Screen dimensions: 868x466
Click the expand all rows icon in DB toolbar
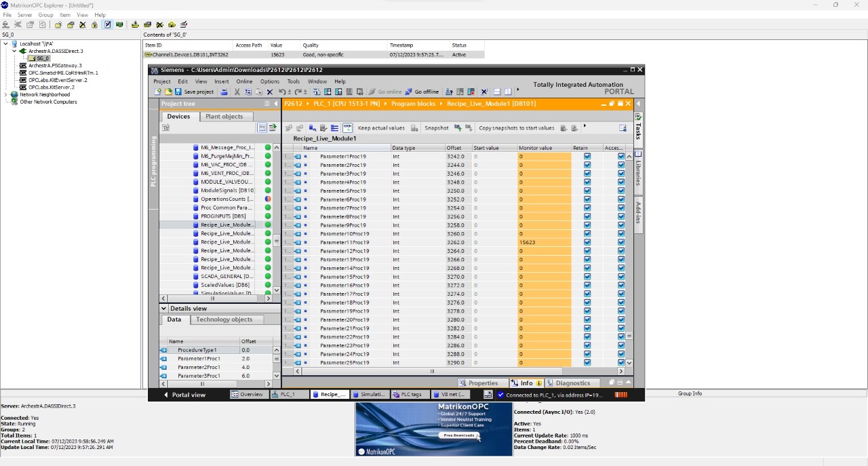pyautogui.click(x=334, y=128)
